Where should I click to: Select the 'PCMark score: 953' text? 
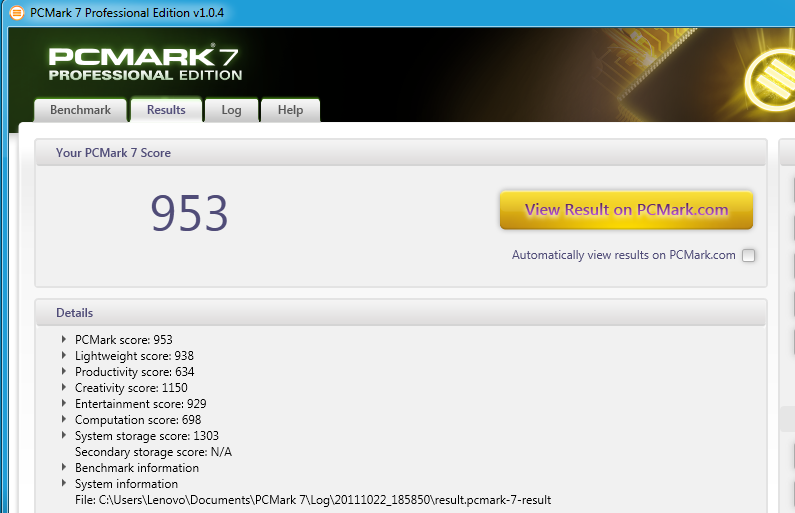coord(124,340)
